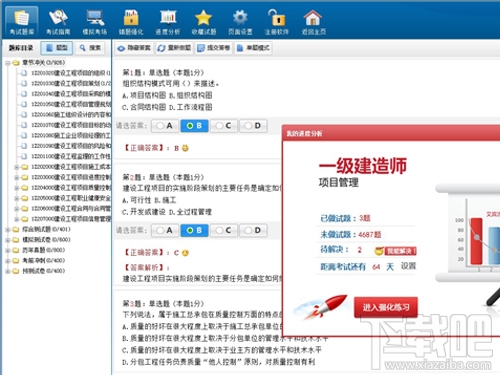Open chapter 1Z201050 in the tree
Image resolution: width=500 pixels, height=375 pixels.
[71, 104]
